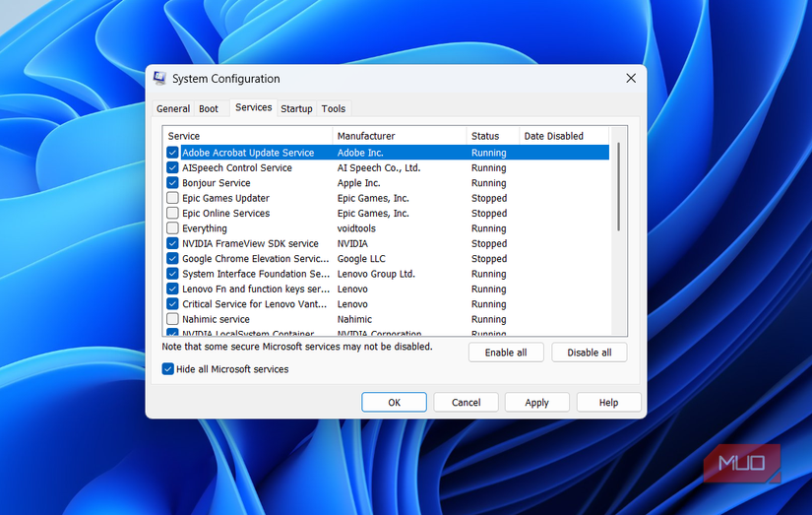Image resolution: width=812 pixels, height=515 pixels.
Task: Select Lenovo Fn and function keys row text
Action: [255, 289]
